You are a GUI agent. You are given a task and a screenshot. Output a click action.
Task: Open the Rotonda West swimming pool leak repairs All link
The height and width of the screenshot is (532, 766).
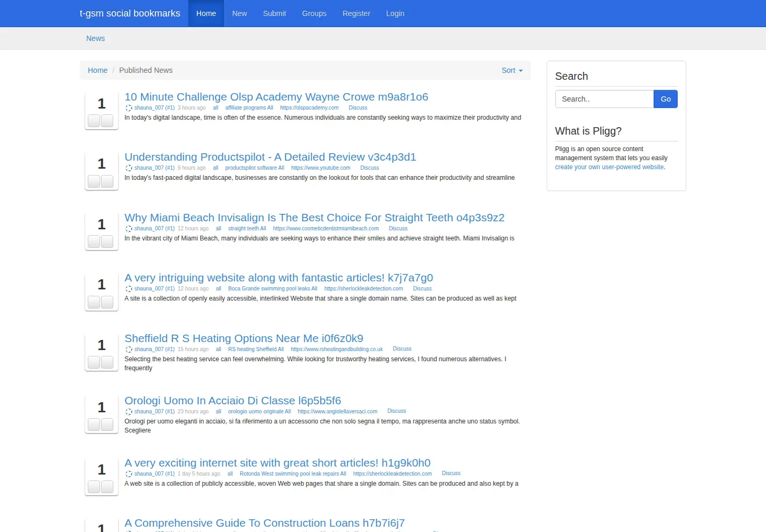tap(293, 473)
